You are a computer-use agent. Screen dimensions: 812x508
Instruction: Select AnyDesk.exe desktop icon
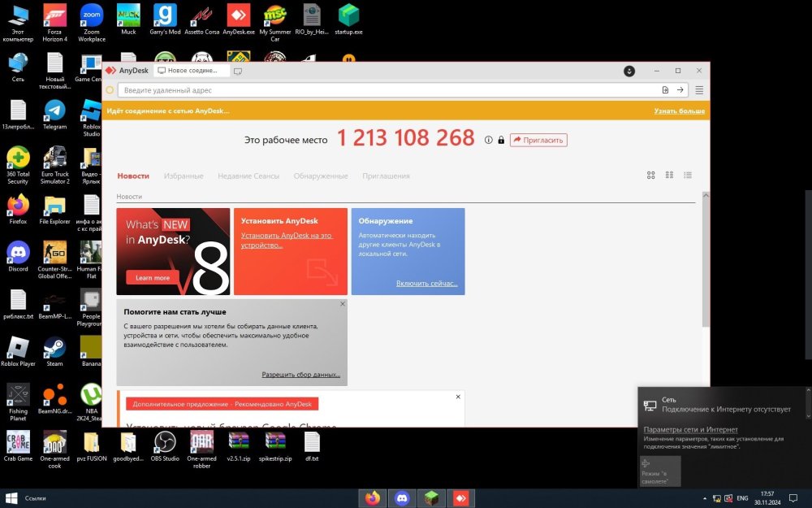tap(239, 20)
